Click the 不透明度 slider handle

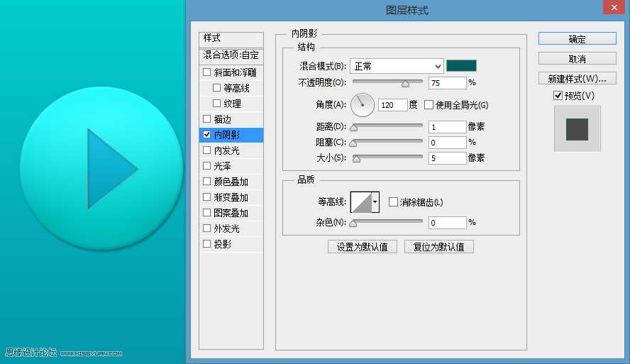point(405,83)
